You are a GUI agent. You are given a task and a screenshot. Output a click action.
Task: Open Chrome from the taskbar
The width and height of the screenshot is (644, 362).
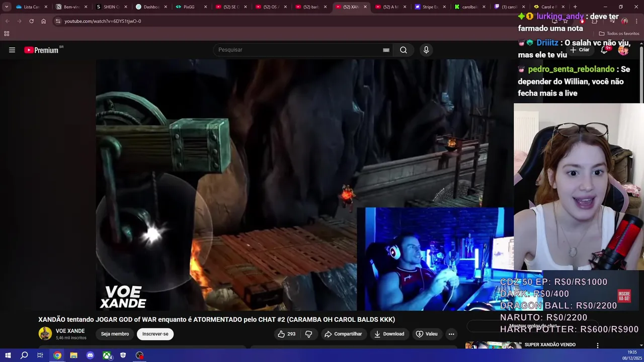point(57,355)
